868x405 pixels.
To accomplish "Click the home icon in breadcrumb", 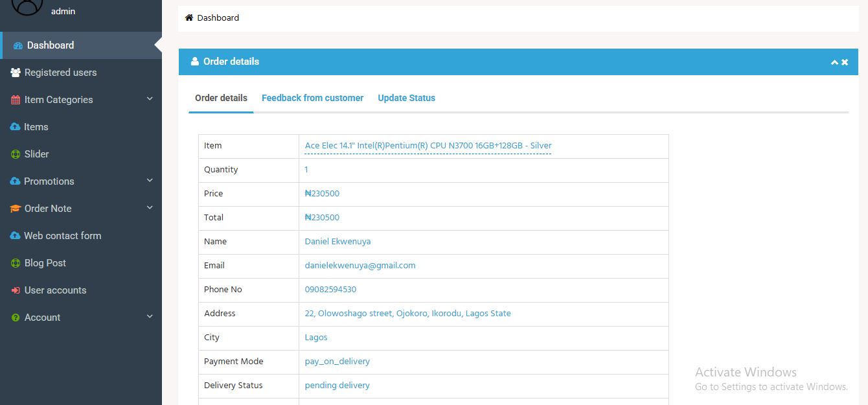I will click(x=189, y=17).
